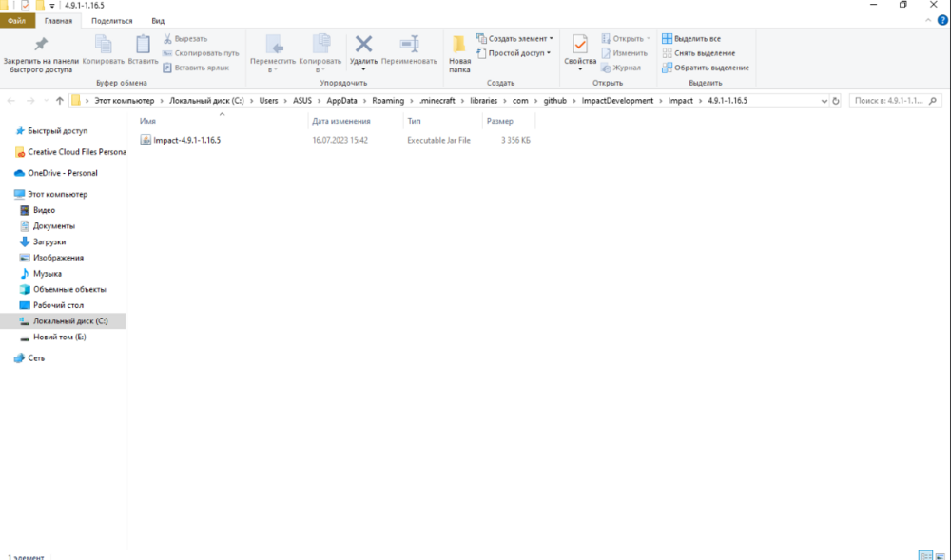Open Изображения in the sidebar
This screenshot has width=951, height=560.
[58, 258]
